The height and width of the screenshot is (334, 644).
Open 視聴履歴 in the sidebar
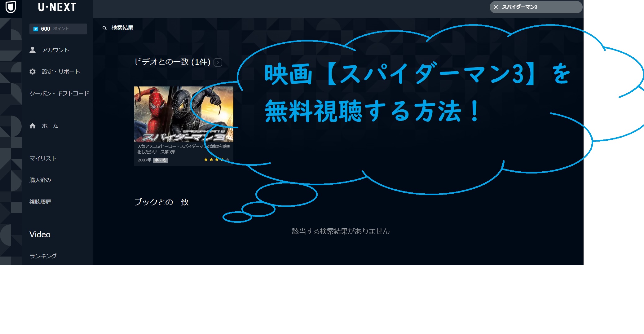(x=40, y=202)
